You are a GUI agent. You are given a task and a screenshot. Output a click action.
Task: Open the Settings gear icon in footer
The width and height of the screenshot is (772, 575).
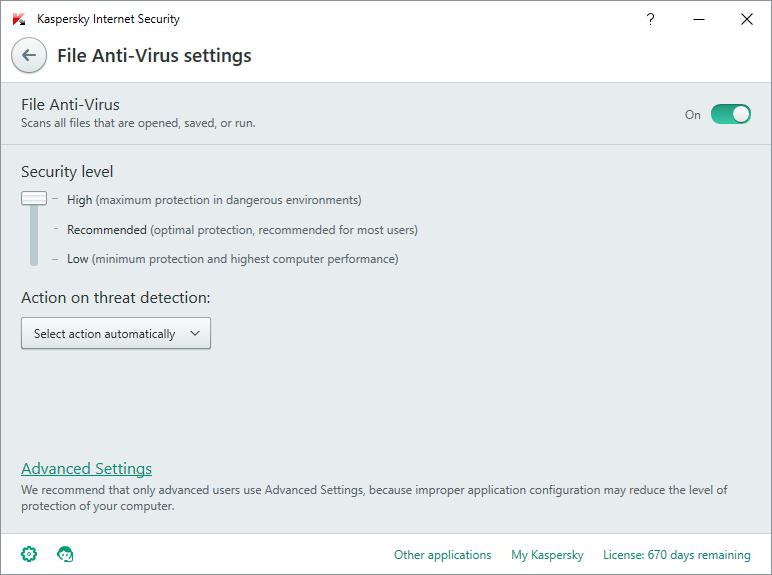tap(29, 554)
